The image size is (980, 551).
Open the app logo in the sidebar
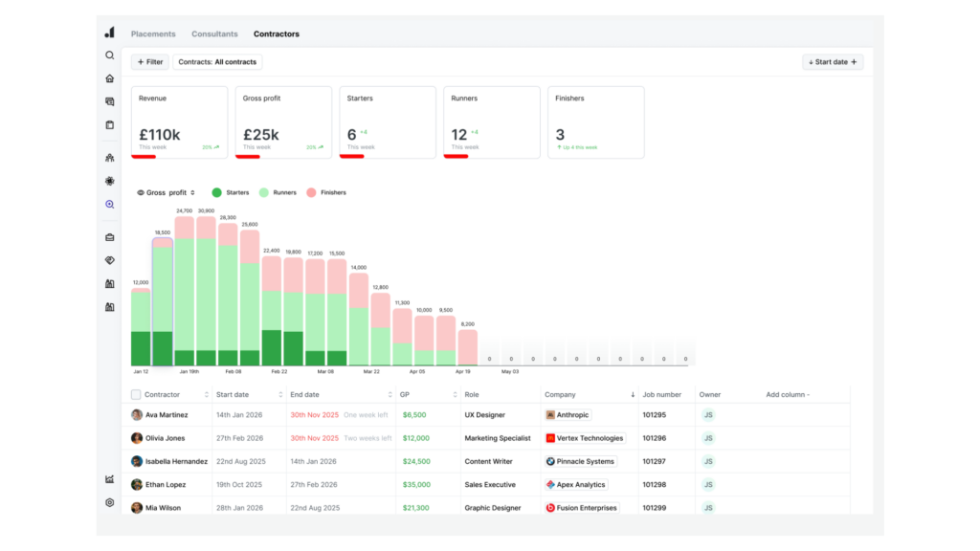(109, 32)
